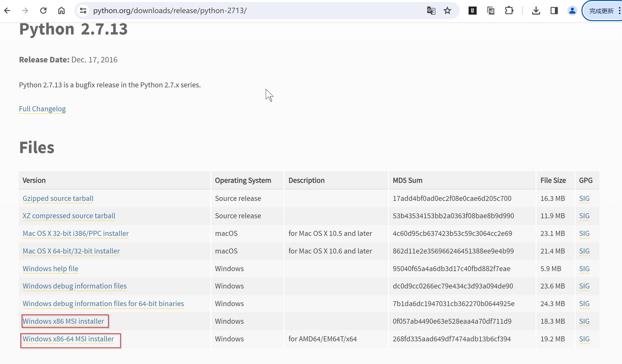622x364 pixels.
Task: Open the extensions puzzle icon
Action: [x=509, y=11]
